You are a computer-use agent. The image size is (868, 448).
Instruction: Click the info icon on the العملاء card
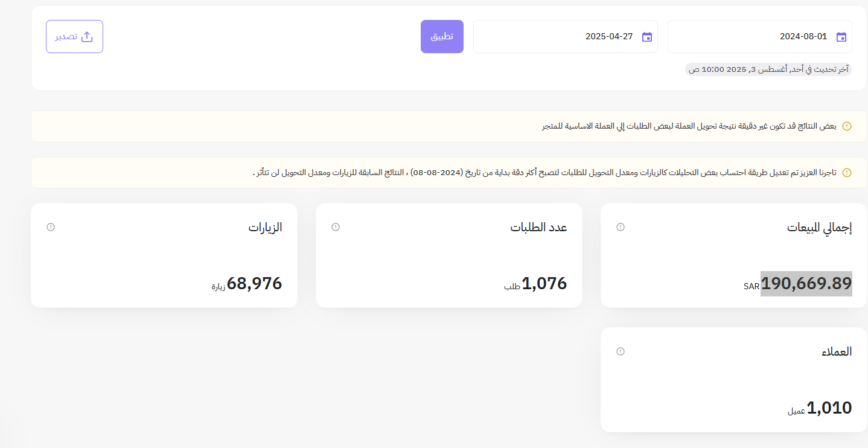tap(620, 351)
